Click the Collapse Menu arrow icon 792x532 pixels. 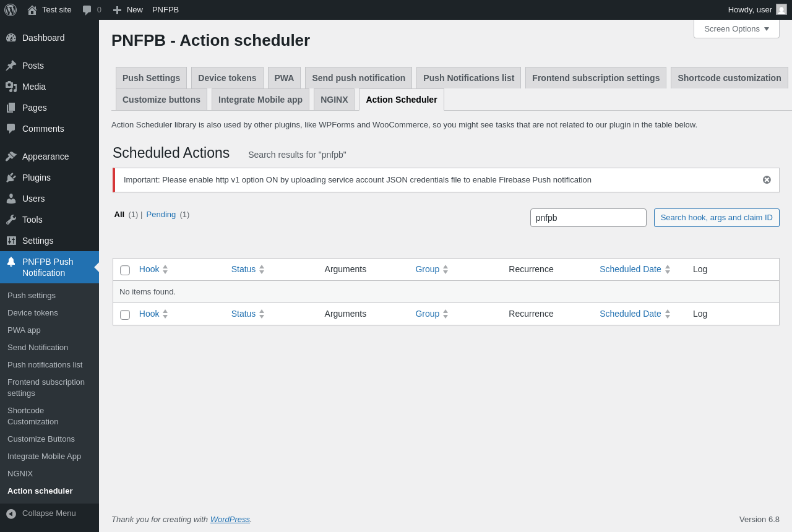(11, 513)
